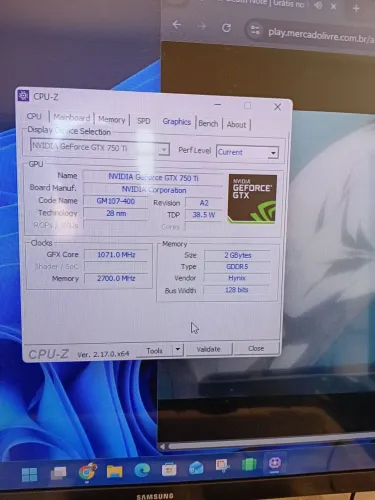Image resolution: width=375 pixels, height=500 pixels.
Task: Switch to the Memory tab
Action: 112,119
